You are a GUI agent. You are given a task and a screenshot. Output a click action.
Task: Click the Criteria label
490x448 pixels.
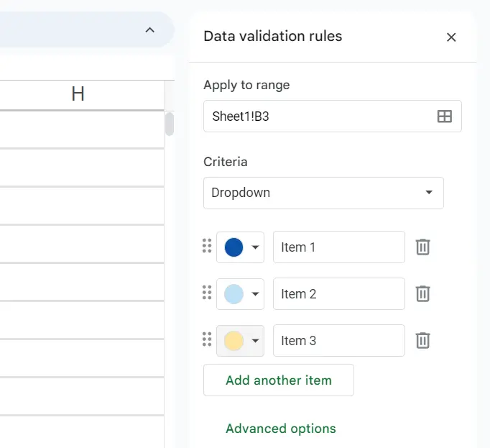tap(226, 162)
